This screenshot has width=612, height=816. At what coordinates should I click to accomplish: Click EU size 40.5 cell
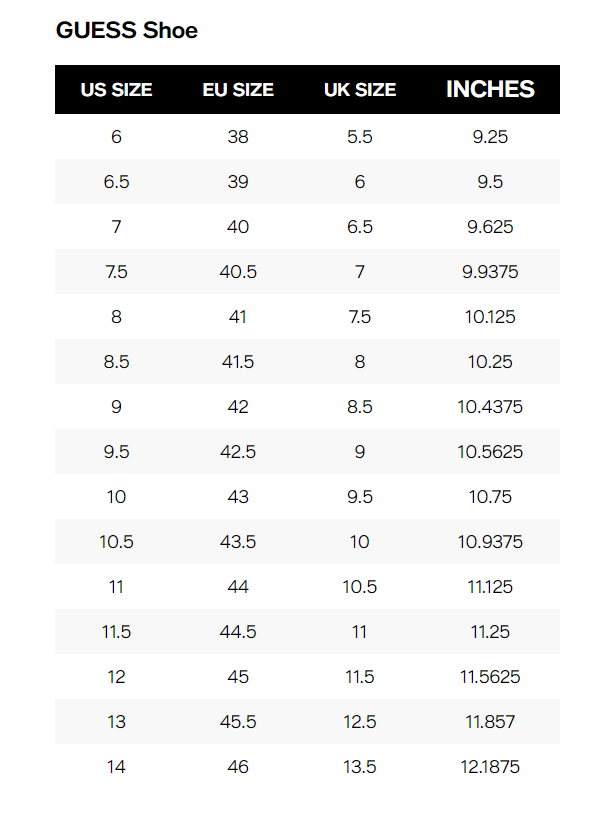click(x=238, y=272)
